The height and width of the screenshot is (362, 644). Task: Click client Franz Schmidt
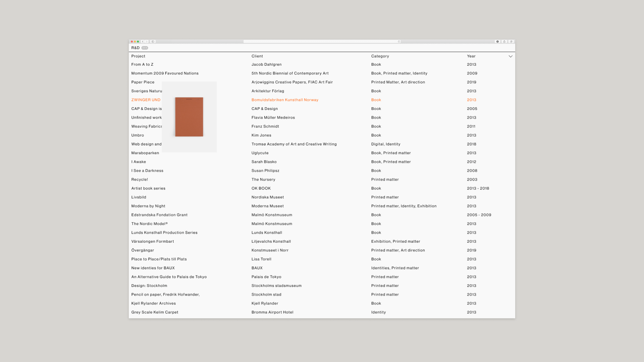coord(265,126)
